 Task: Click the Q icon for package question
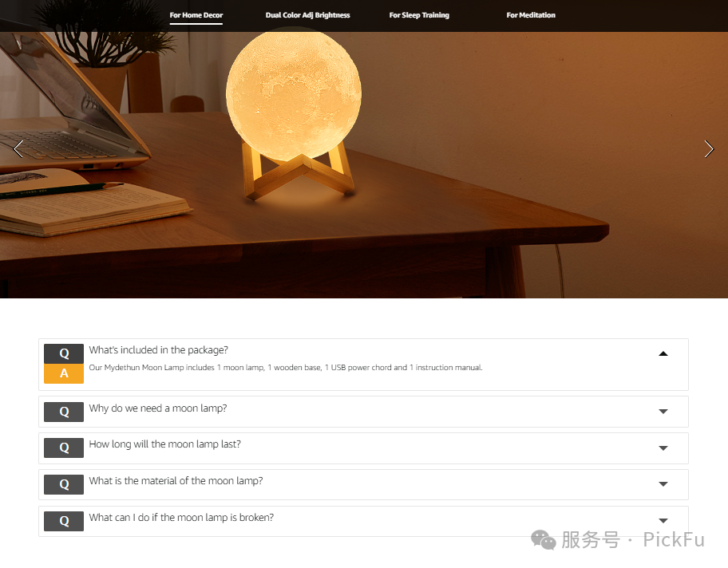(64, 353)
